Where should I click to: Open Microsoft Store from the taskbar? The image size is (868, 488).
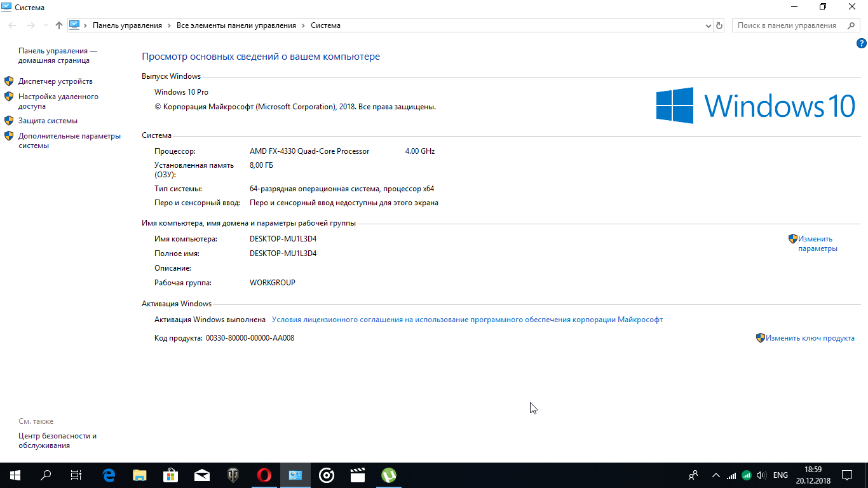click(171, 475)
